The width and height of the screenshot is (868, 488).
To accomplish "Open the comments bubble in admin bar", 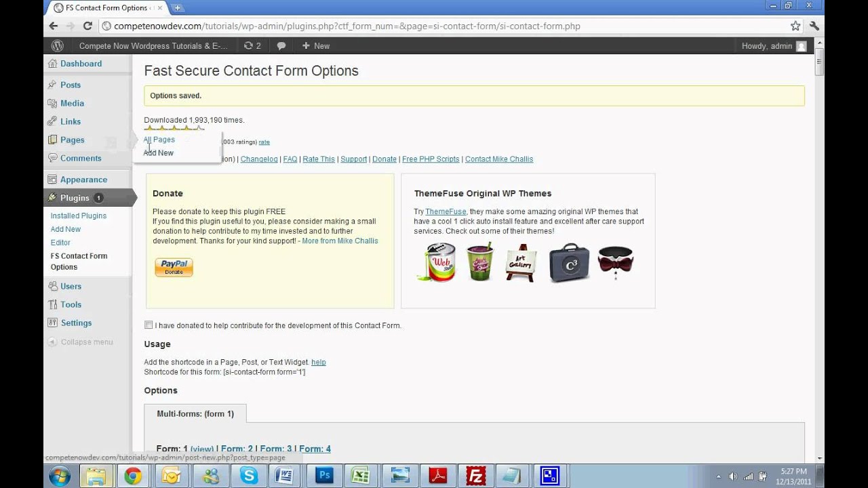I will point(281,46).
